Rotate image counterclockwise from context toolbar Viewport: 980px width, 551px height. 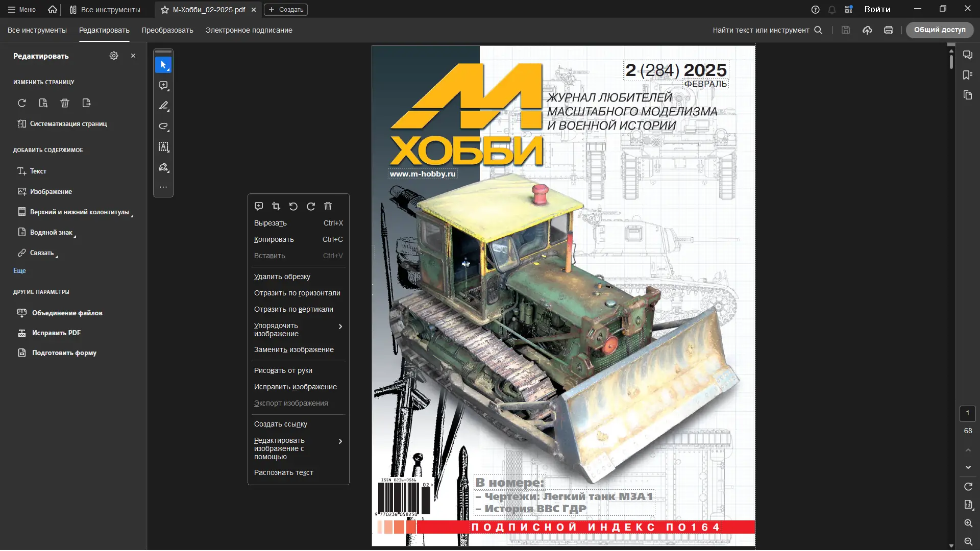[293, 206]
